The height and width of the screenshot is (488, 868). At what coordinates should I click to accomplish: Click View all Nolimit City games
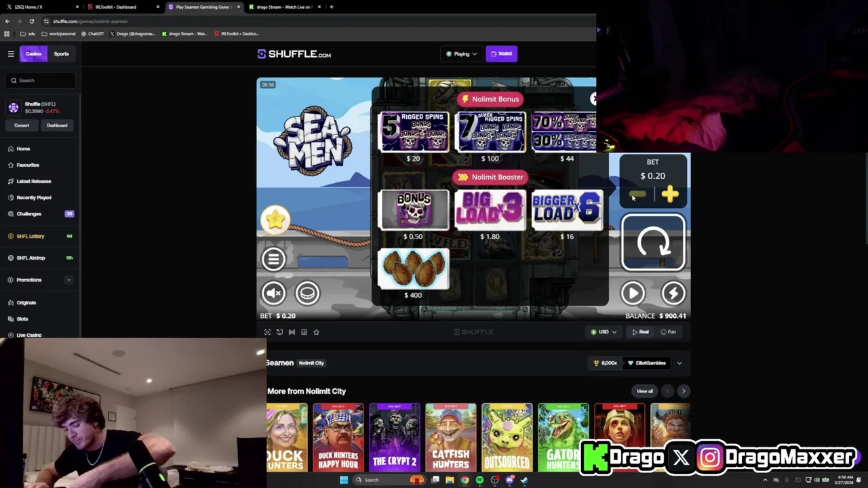(x=645, y=391)
